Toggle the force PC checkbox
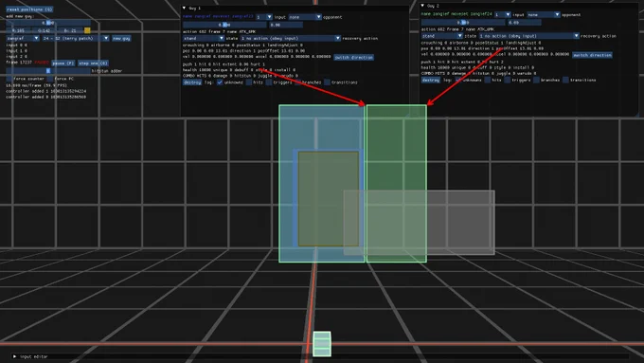The image size is (644, 363). pos(50,79)
